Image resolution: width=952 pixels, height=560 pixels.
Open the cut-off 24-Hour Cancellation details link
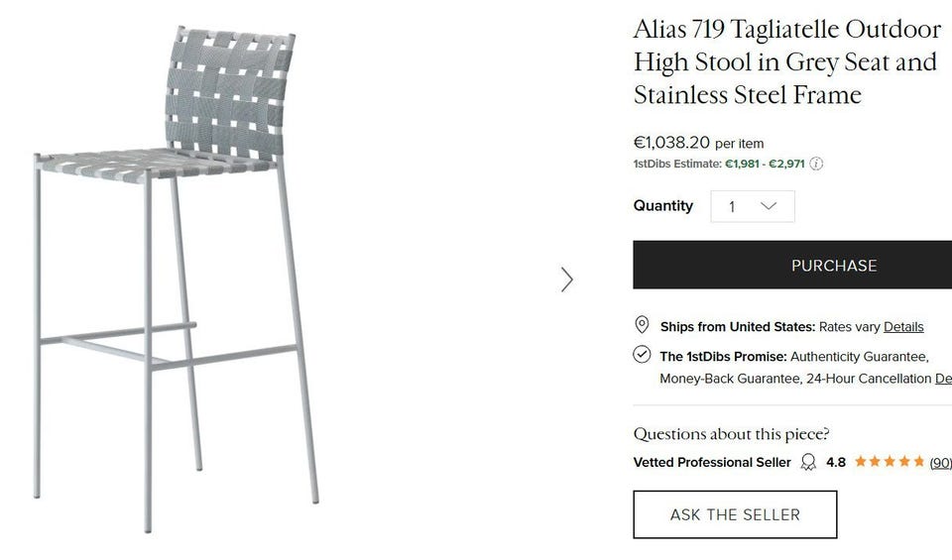(x=943, y=379)
